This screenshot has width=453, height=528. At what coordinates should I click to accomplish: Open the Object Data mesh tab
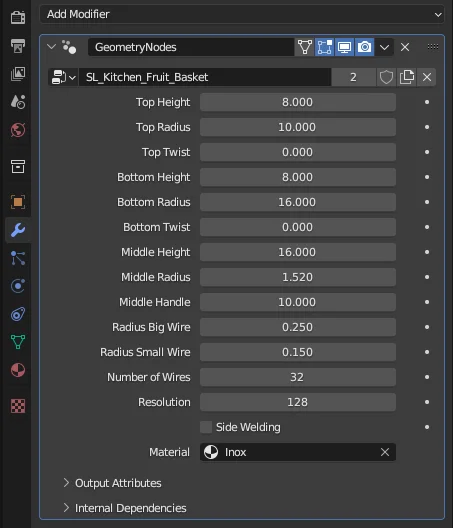tap(18, 342)
